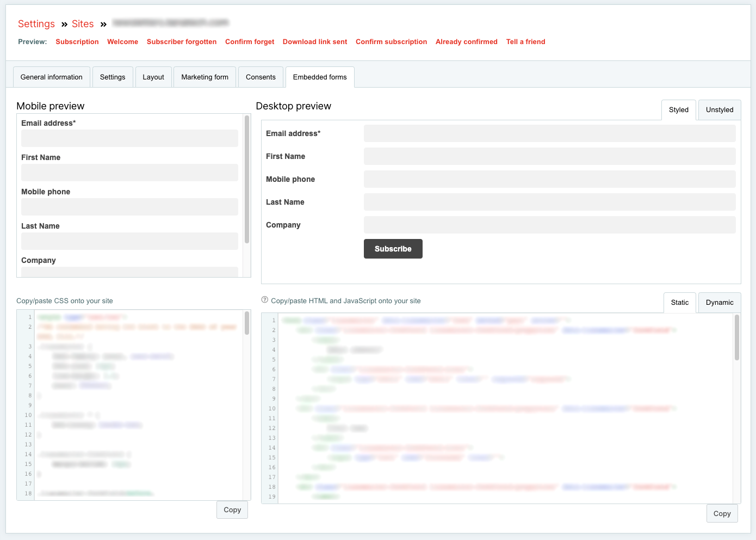
Task: Preview the Tell a friend page
Action: (x=525, y=42)
